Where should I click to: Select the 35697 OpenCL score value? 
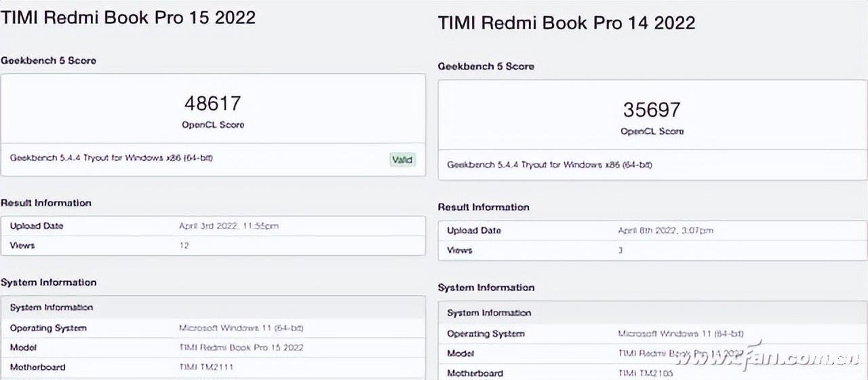[x=652, y=109]
